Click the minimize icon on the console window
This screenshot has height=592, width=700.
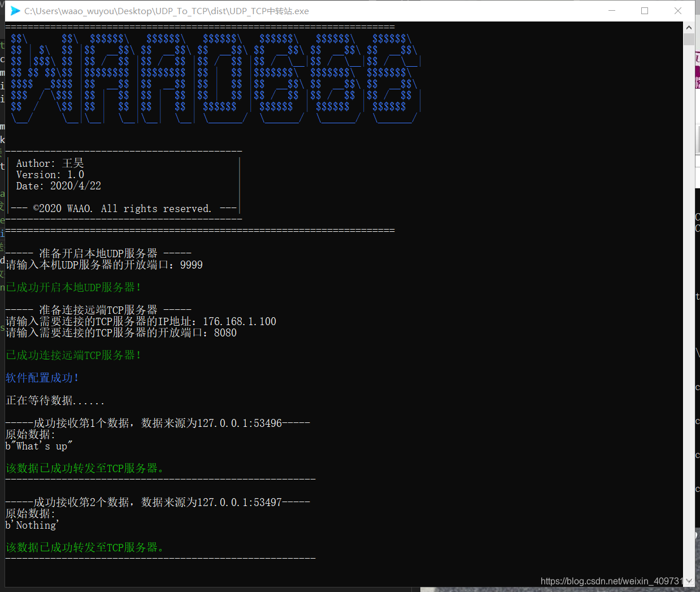tap(612, 11)
